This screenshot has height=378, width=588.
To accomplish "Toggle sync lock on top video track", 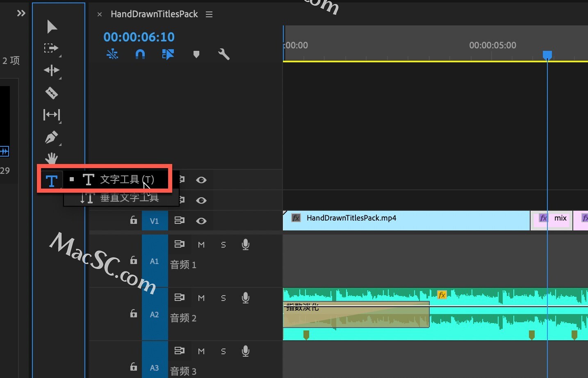I will tap(182, 180).
